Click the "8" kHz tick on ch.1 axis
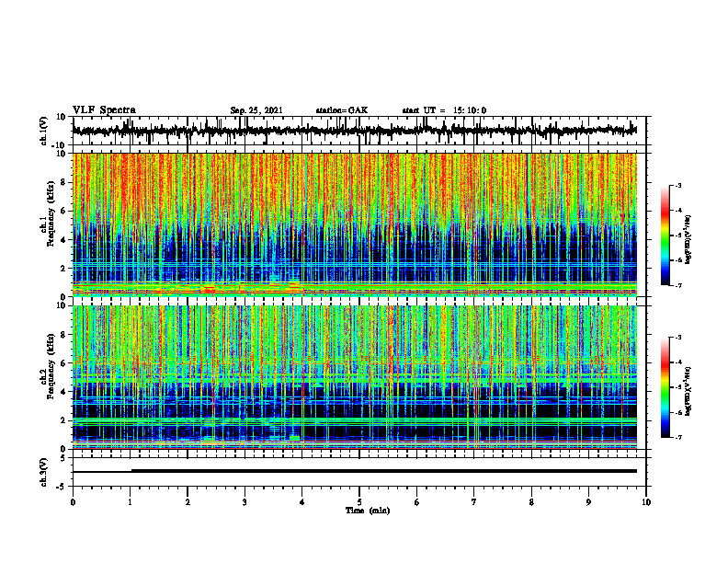This screenshot has height=563, width=728. [x=63, y=182]
